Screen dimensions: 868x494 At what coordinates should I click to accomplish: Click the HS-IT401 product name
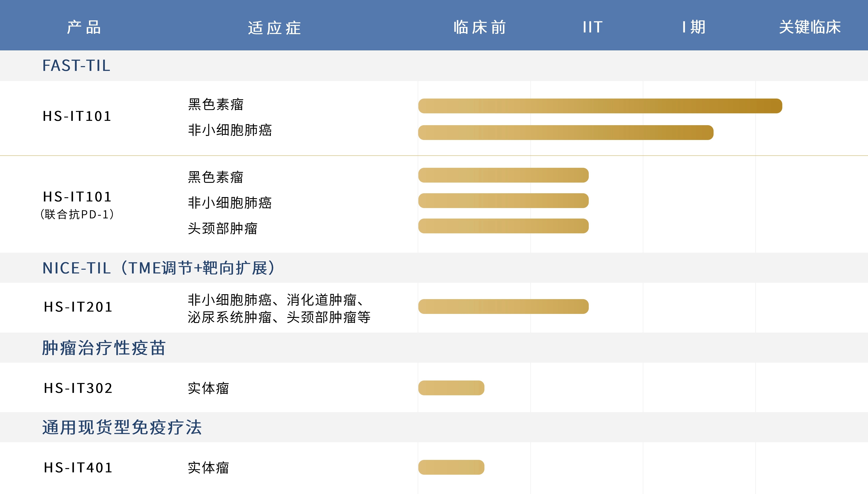pos(78,468)
